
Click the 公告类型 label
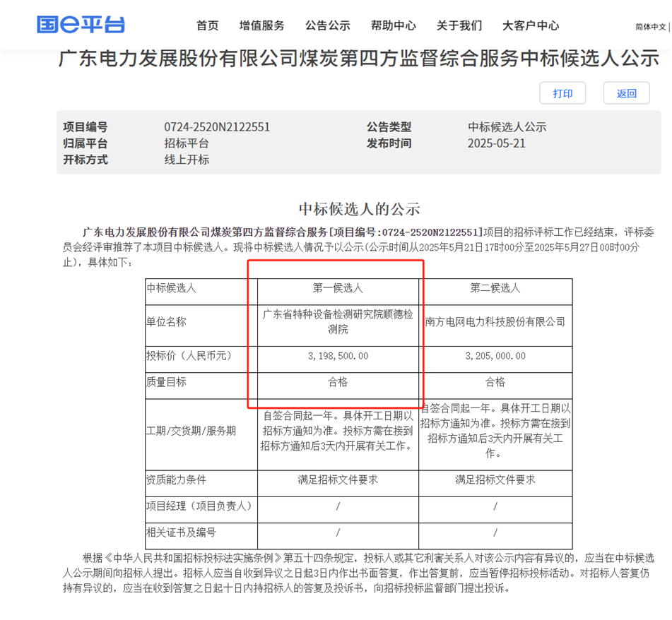click(389, 127)
